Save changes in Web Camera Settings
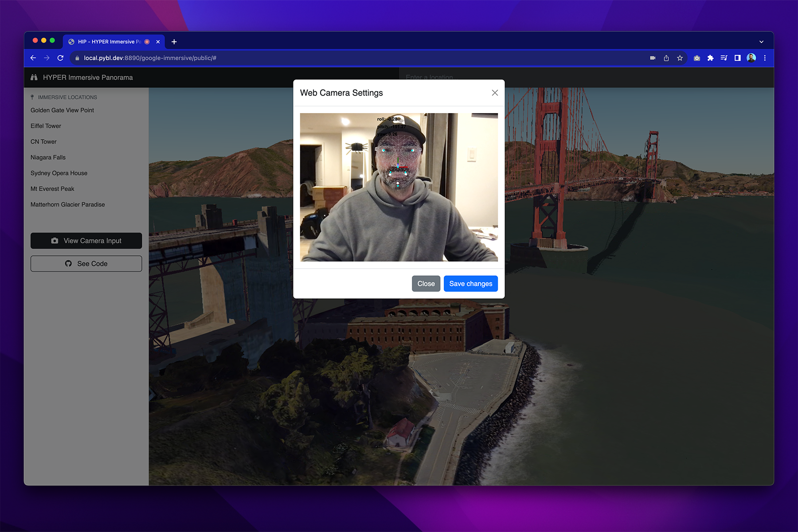This screenshot has height=532, width=798. 471,284
